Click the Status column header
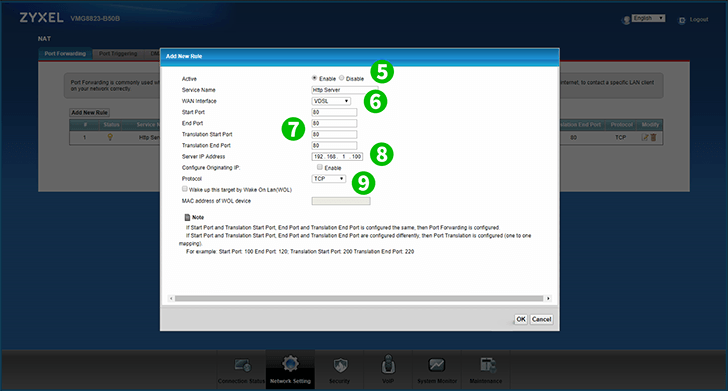The width and height of the screenshot is (728, 391). coord(111,124)
